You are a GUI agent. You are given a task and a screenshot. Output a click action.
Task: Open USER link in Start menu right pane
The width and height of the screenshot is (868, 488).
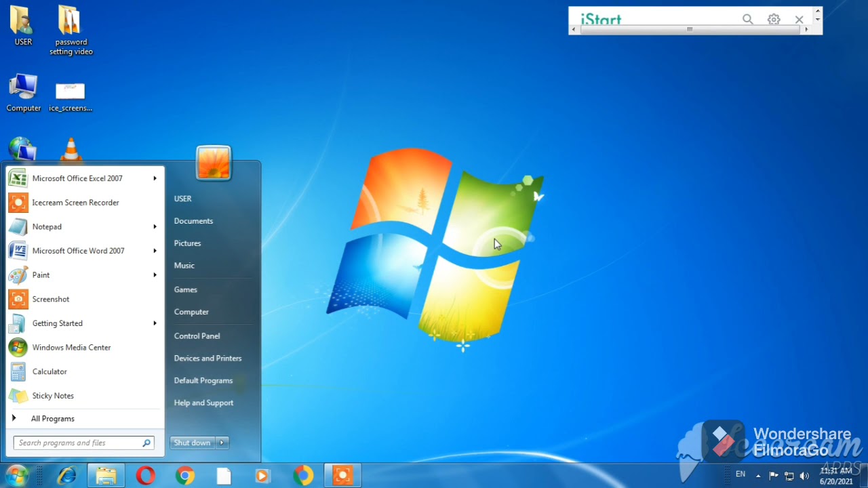182,199
